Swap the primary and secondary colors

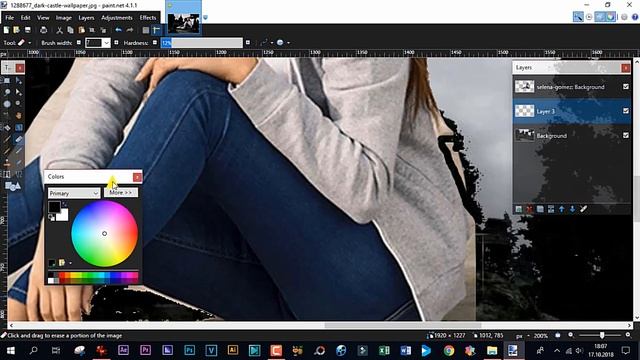pyautogui.click(x=65, y=204)
